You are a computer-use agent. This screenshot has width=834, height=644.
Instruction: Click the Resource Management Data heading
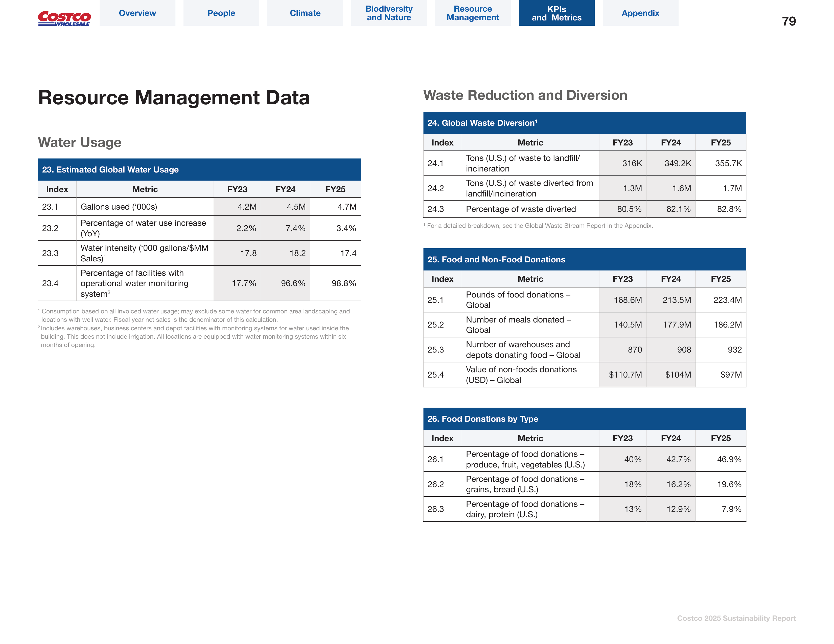tap(174, 97)
